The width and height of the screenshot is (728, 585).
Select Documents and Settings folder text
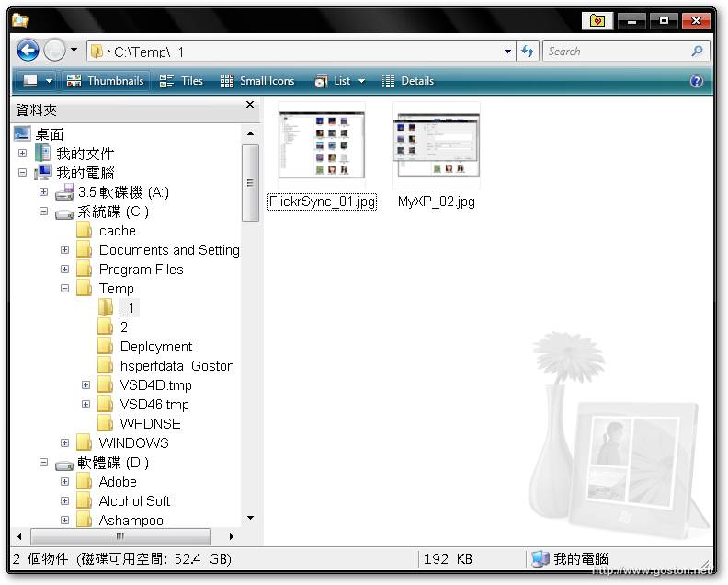(169, 250)
